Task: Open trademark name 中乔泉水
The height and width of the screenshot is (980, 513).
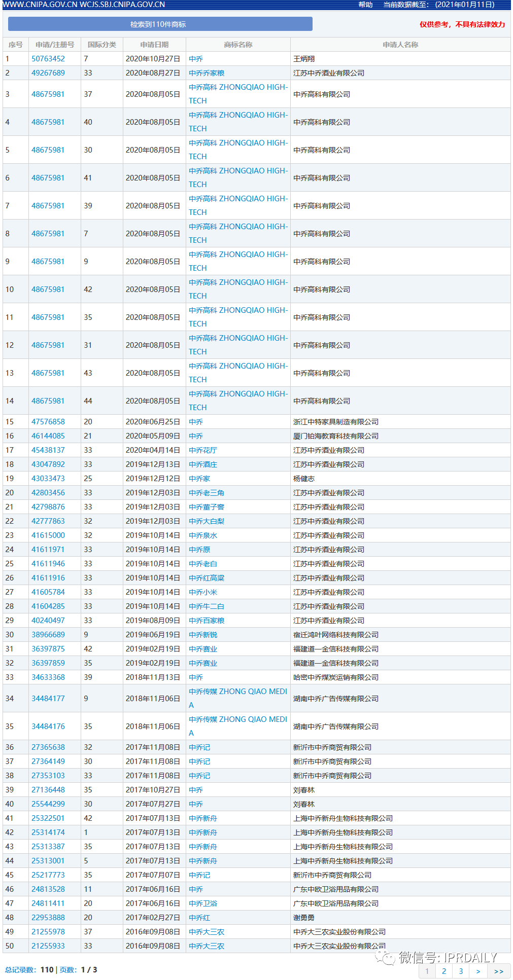Action: [203, 535]
